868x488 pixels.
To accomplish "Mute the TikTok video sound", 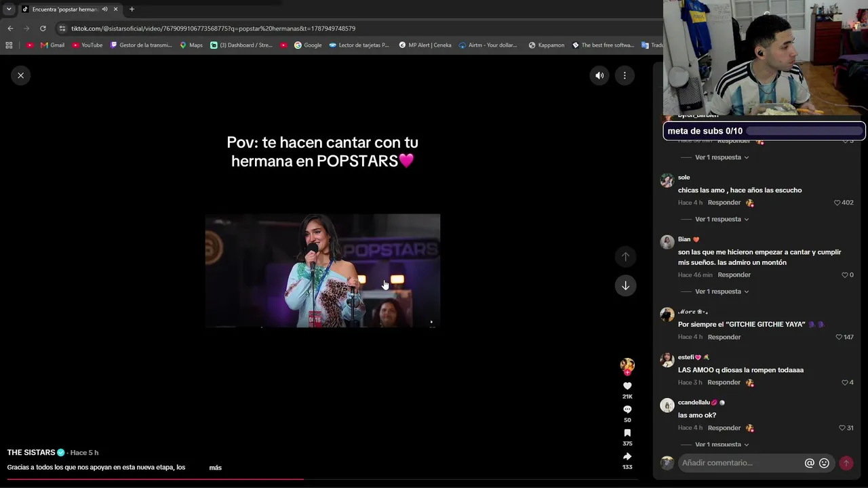I will pos(599,75).
